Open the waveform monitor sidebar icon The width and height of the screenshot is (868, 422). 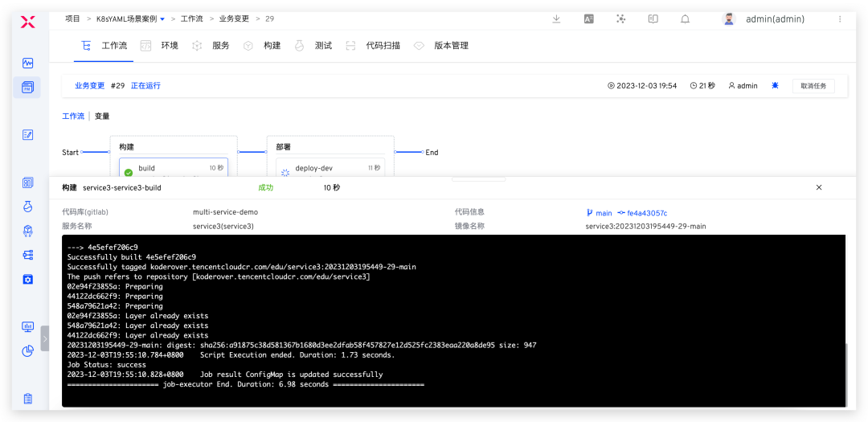27,64
